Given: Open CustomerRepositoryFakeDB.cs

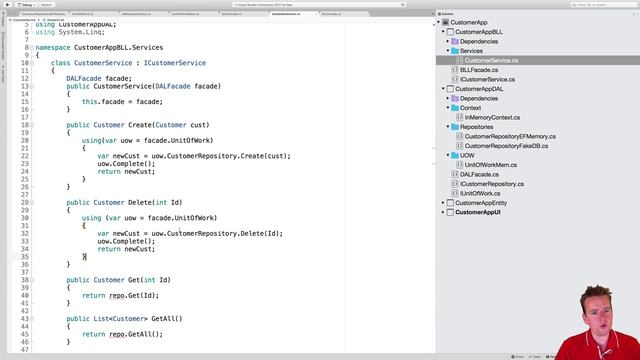Looking at the screenshot, I should pos(506,146).
